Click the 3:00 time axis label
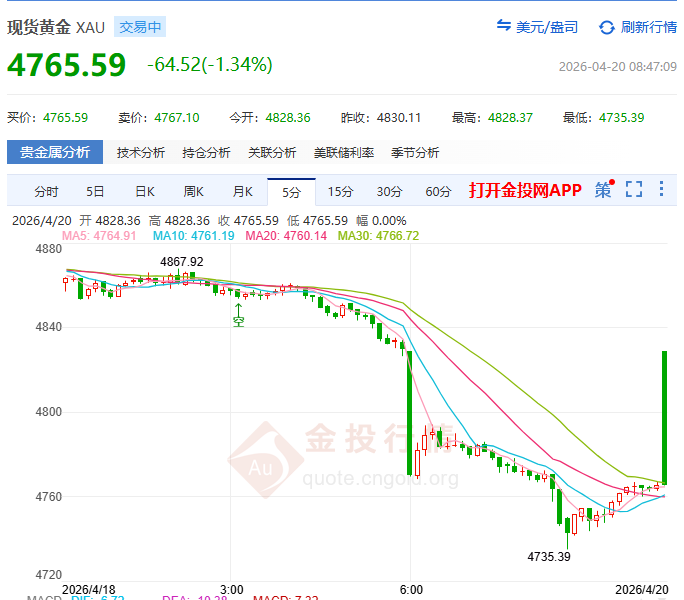Screen dimensions: 684x600 (x=232, y=590)
